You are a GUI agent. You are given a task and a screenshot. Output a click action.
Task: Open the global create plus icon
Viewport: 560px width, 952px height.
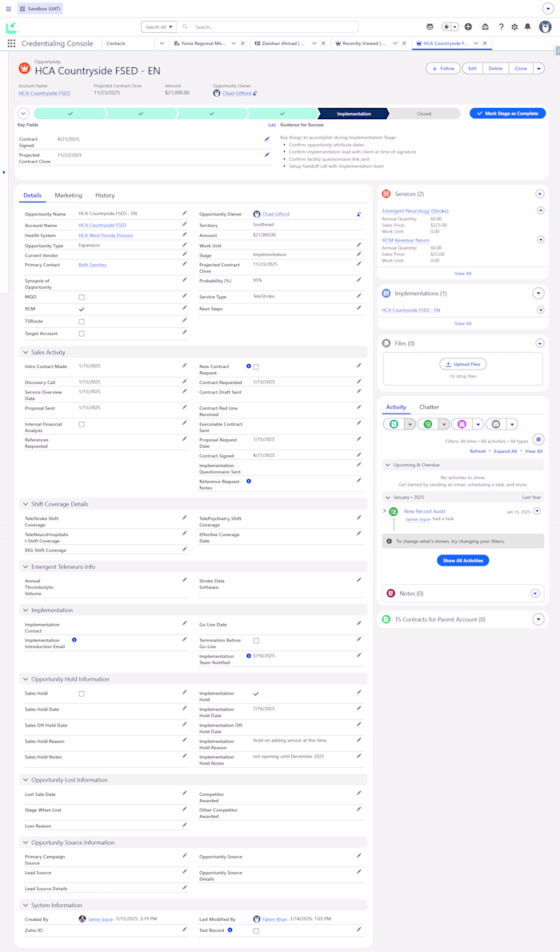coord(468,26)
